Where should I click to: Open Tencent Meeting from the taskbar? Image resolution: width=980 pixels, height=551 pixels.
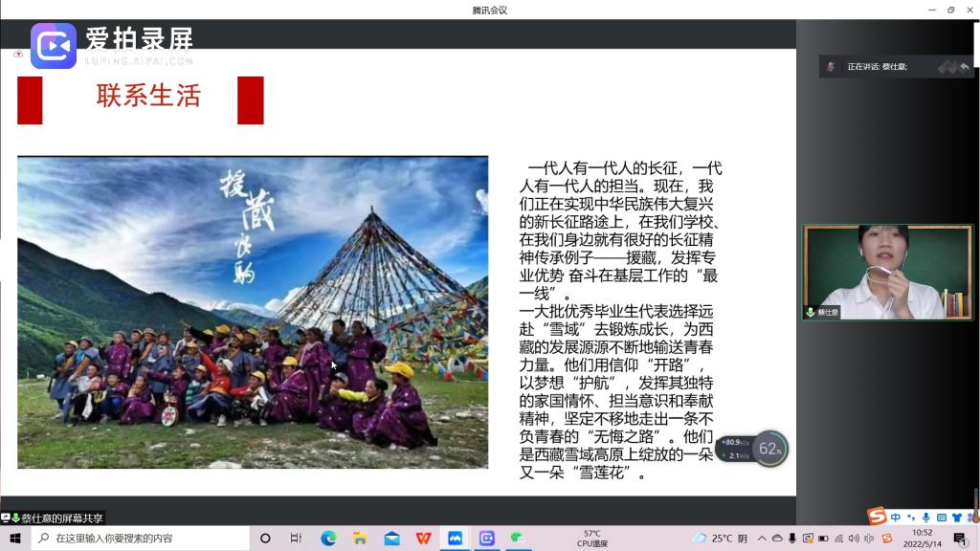(455, 539)
